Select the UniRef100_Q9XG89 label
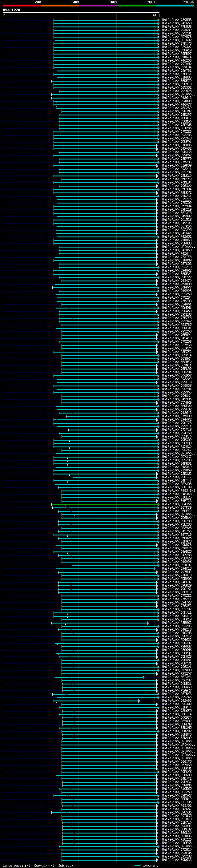This screenshot has height=868, width=197. 177,30
